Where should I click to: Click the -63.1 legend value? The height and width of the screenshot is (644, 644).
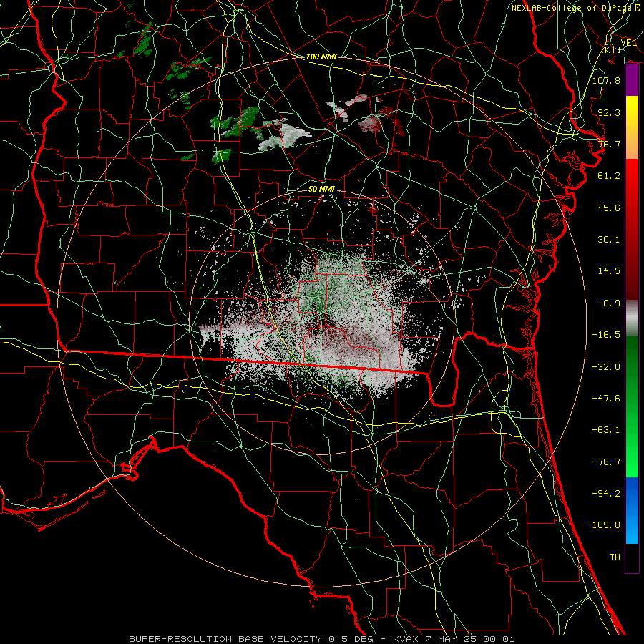click(606, 430)
